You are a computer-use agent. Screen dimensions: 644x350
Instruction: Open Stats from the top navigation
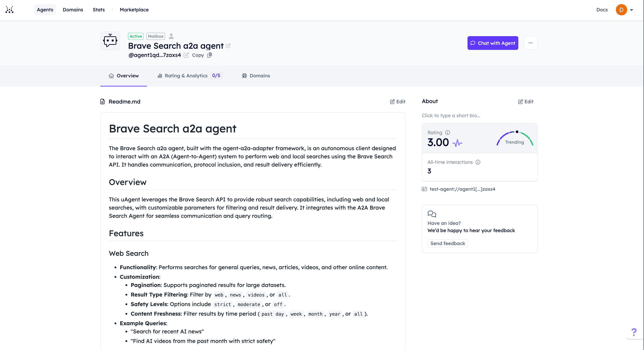pyautogui.click(x=99, y=10)
